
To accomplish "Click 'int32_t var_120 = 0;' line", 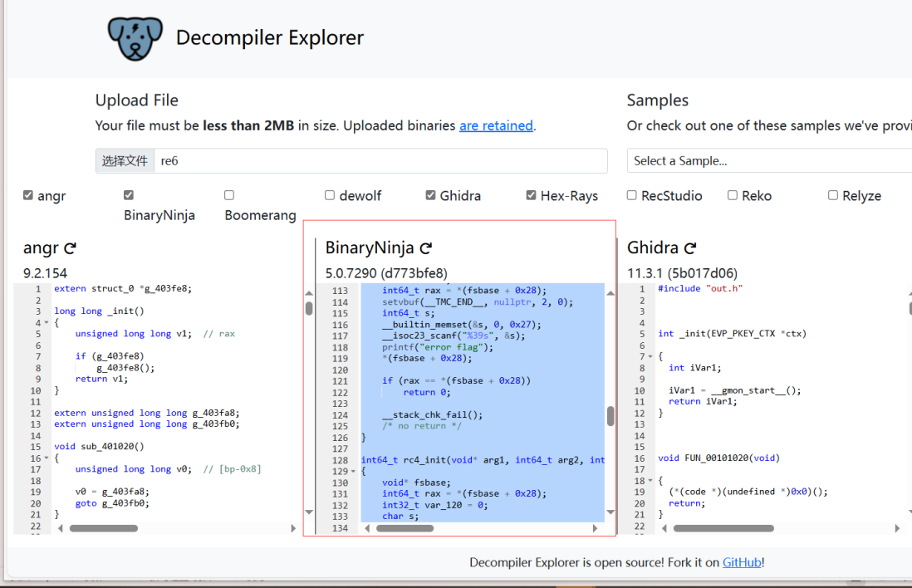I will point(434,506).
